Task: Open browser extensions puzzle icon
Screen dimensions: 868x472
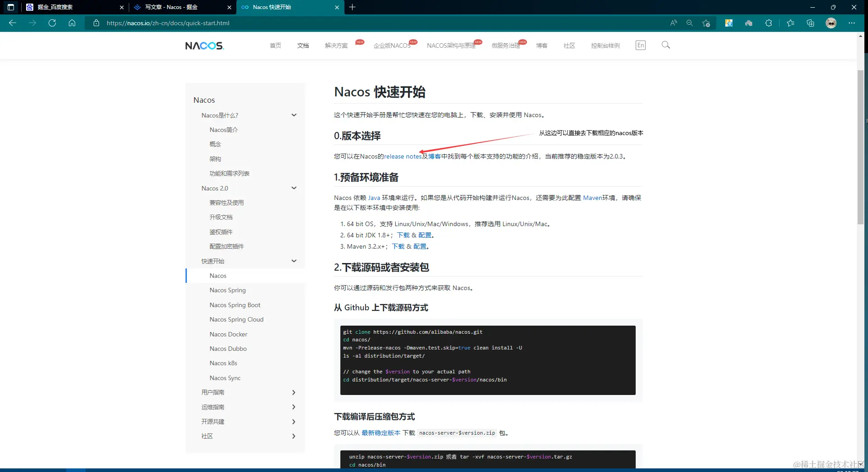Action: pos(769,23)
